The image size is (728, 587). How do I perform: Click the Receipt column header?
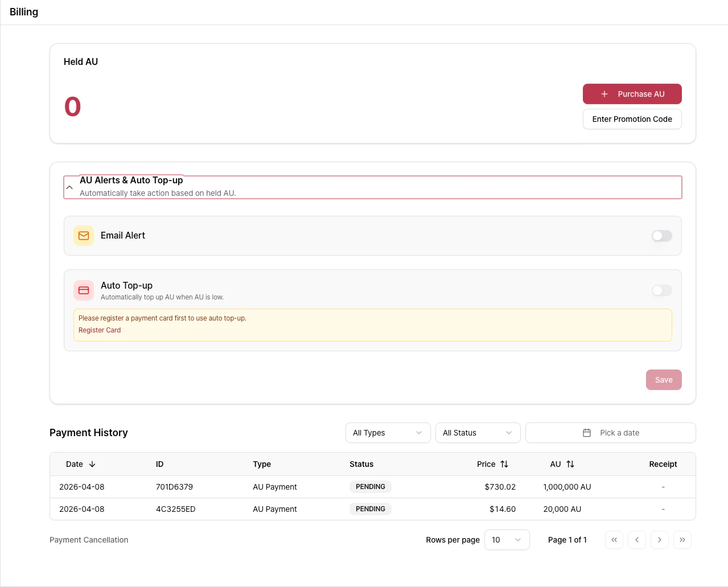663,464
